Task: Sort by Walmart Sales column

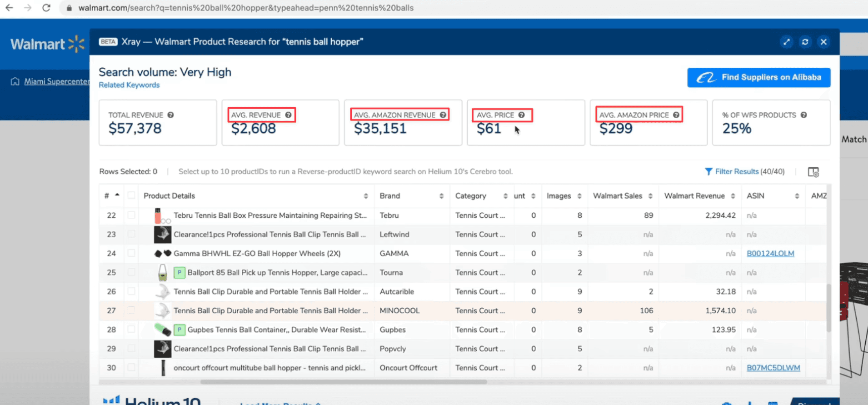Action: 650,196
